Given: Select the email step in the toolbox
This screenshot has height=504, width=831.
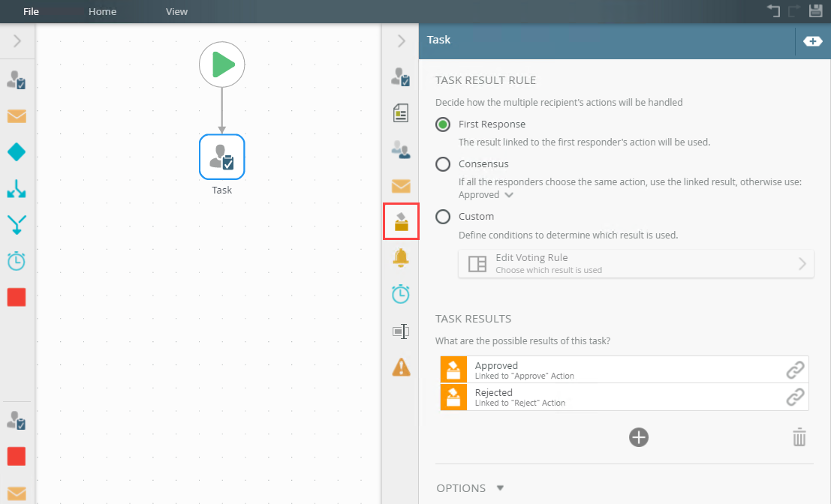Looking at the screenshot, I should coord(17,116).
